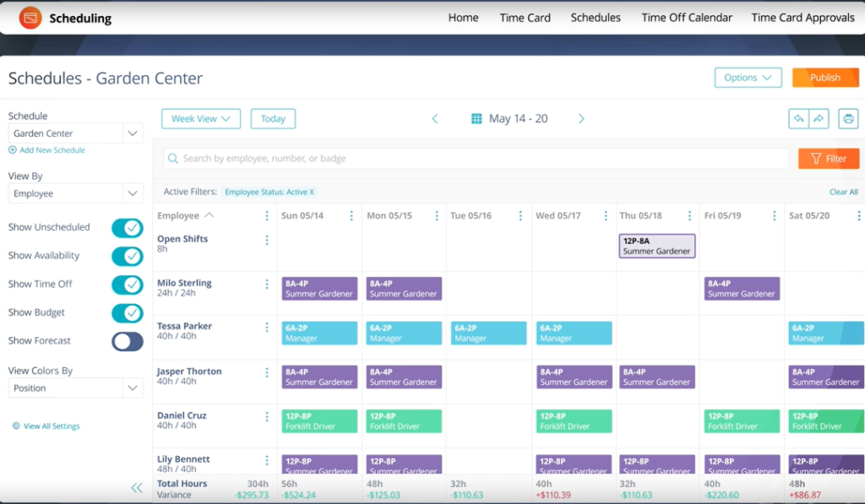Advance to next week with right arrow
Viewport: 865px width, 504px height.
581,119
